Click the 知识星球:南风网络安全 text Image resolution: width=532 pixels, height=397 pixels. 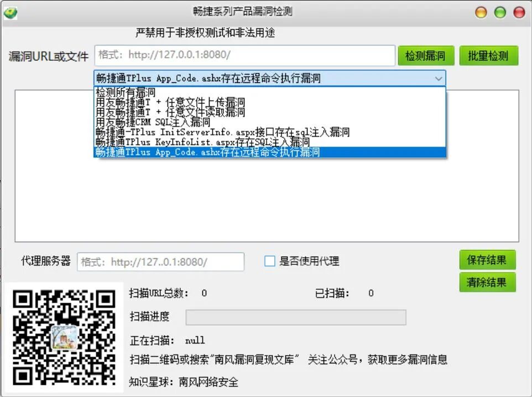point(184,382)
